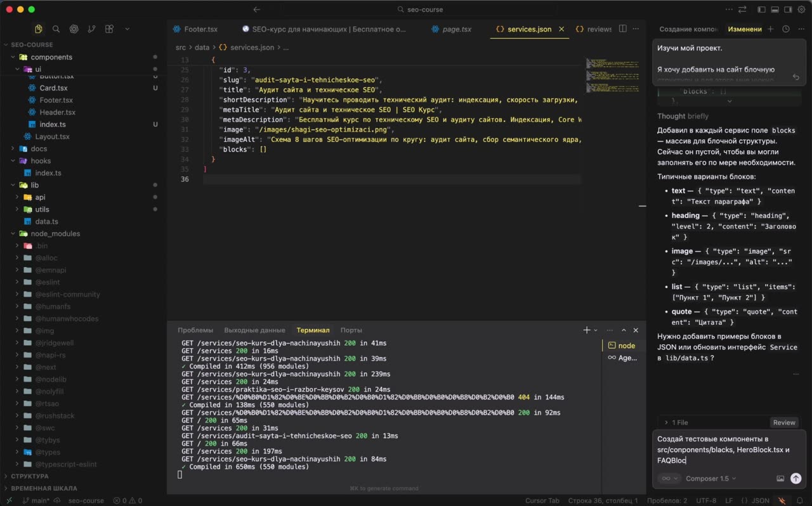
Task: Open the Проблемы panel tab
Action: [195, 330]
